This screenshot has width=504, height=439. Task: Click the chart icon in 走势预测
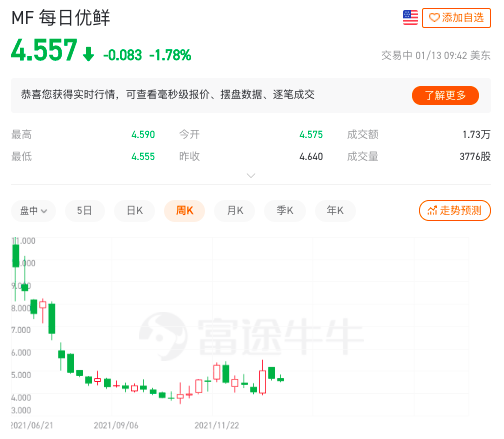[432, 211]
